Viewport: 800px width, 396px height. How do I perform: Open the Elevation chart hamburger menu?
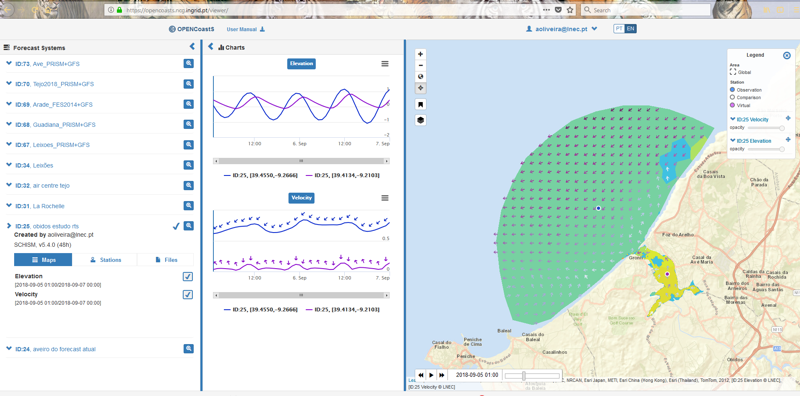tap(385, 64)
